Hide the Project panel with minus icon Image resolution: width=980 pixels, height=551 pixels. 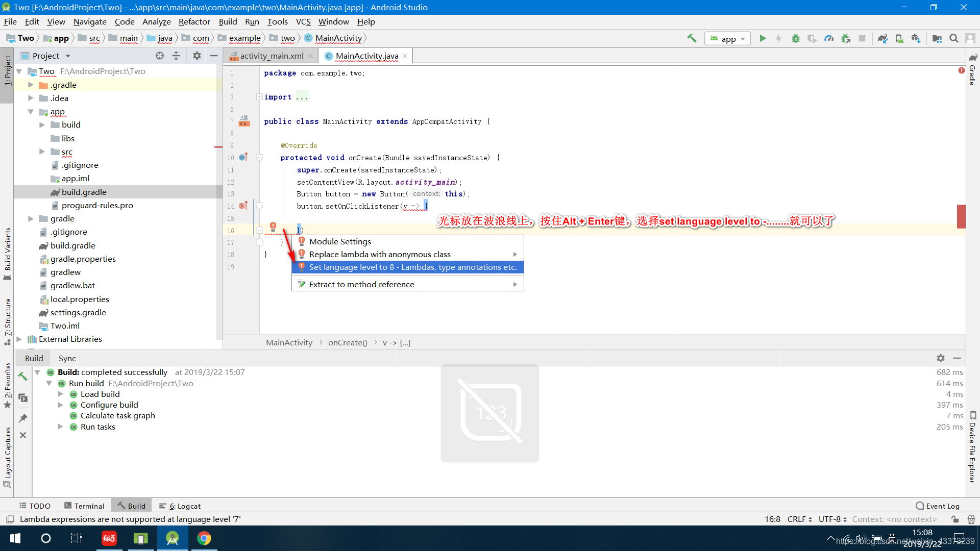(x=214, y=56)
